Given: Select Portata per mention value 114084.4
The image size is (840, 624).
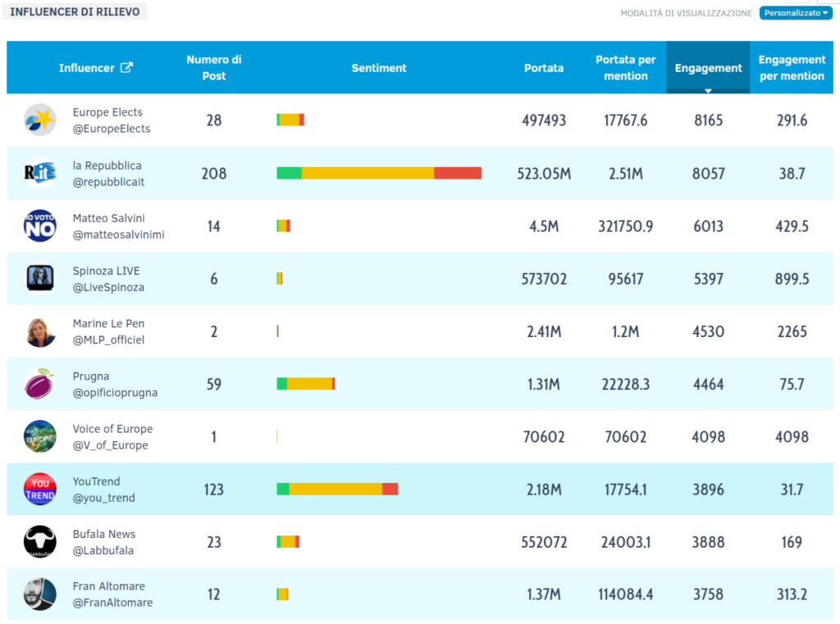Looking at the screenshot, I should pos(626,594).
